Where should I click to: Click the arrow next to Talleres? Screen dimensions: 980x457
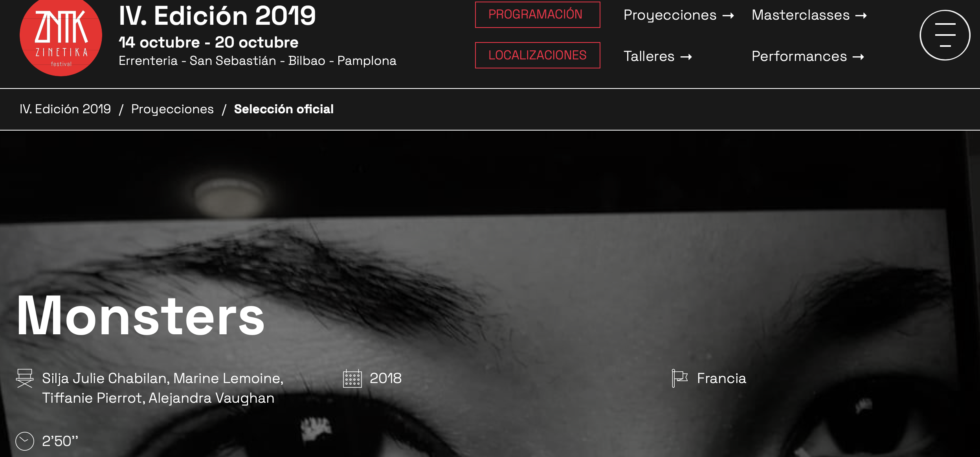(686, 57)
